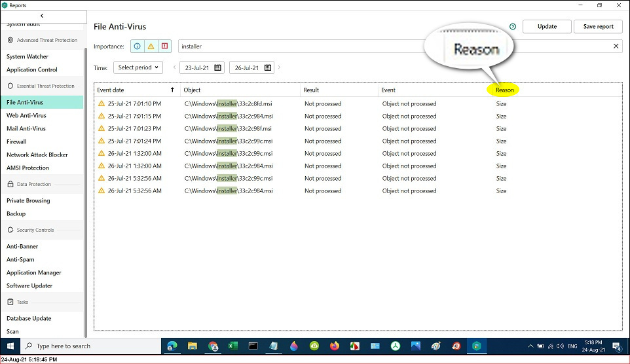
Task: Open Anti-Spam report
Action: (x=20, y=259)
